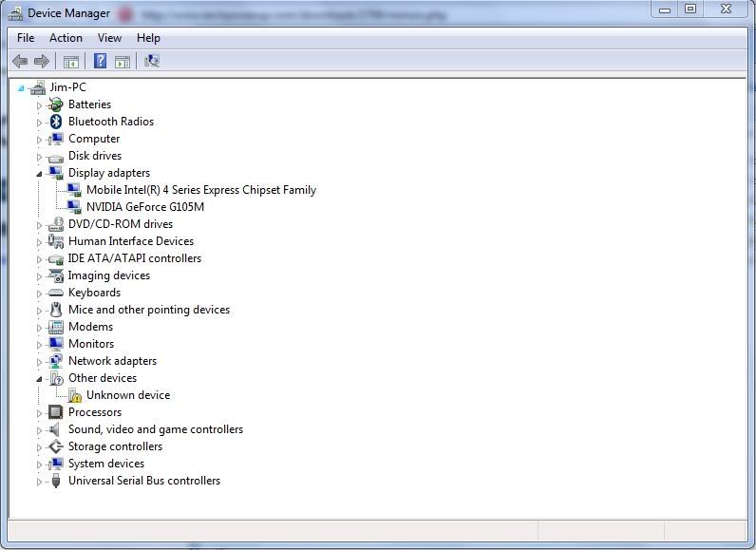756x550 pixels.
Task: Click the Keyboards category icon
Action: tap(56, 293)
